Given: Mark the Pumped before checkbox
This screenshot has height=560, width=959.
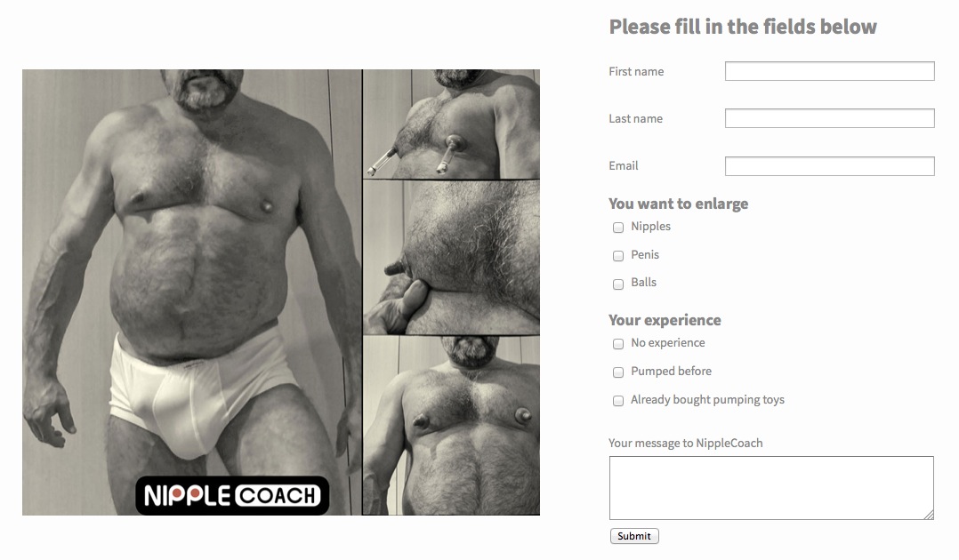Looking at the screenshot, I should tap(617, 372).
